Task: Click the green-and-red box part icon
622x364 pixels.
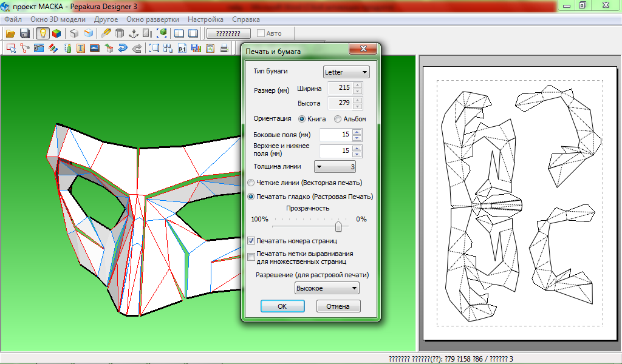Action: (x=109, y=49)
